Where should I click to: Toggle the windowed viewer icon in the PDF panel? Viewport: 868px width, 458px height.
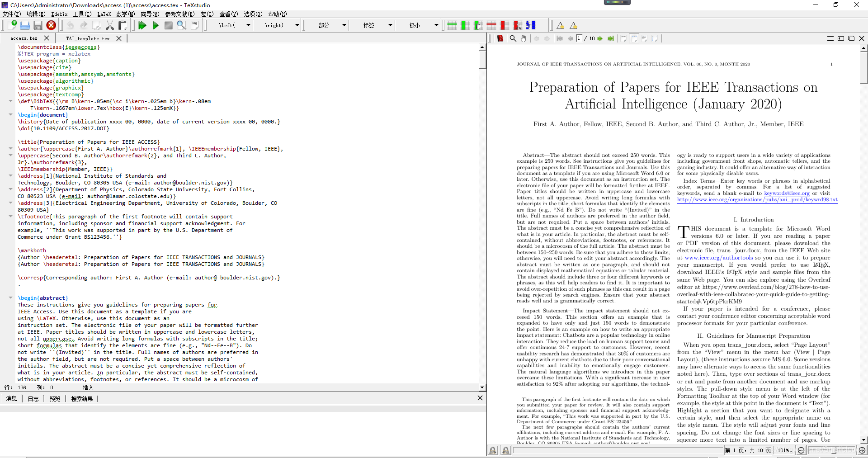click(x=851, y=38)
